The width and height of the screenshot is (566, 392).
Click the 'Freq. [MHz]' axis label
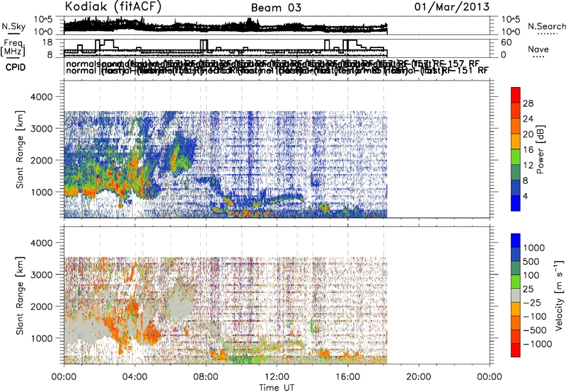(13, 48)
